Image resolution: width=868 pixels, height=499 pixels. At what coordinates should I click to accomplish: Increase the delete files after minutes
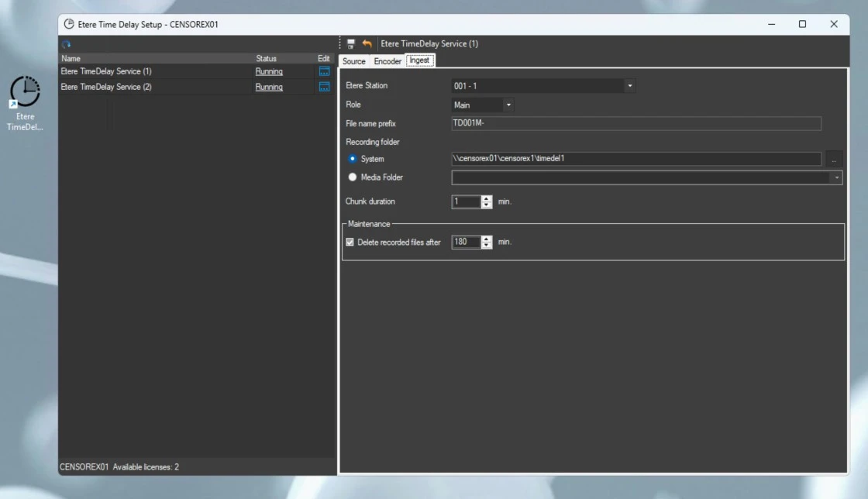click(x=487, y=239)
